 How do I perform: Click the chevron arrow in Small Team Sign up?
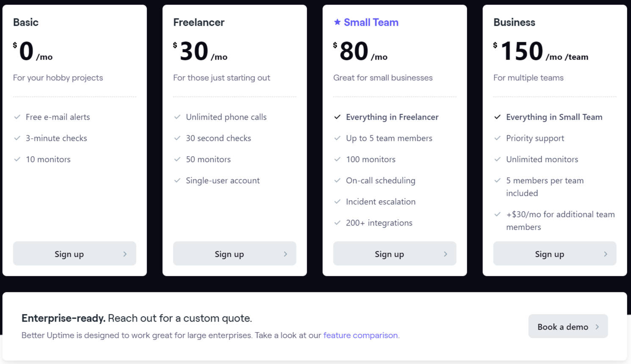[x=445, y=254]
